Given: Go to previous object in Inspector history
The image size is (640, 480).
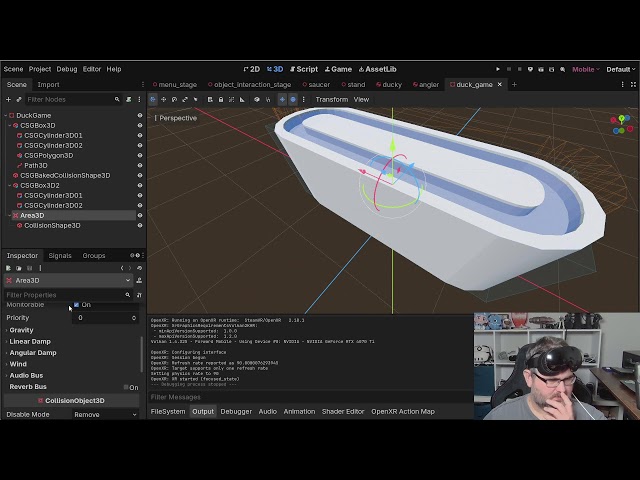Looking at the screenshot, I should (122, 268).
